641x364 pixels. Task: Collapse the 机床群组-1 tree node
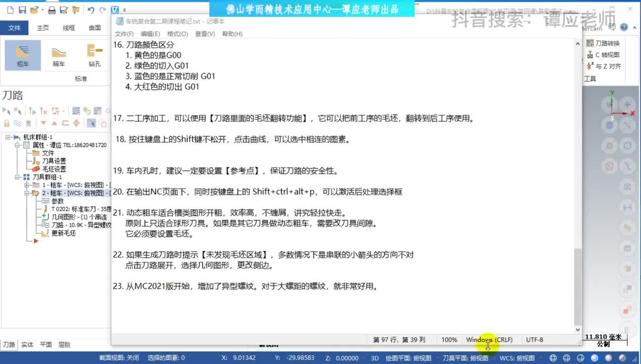[8, 137]
